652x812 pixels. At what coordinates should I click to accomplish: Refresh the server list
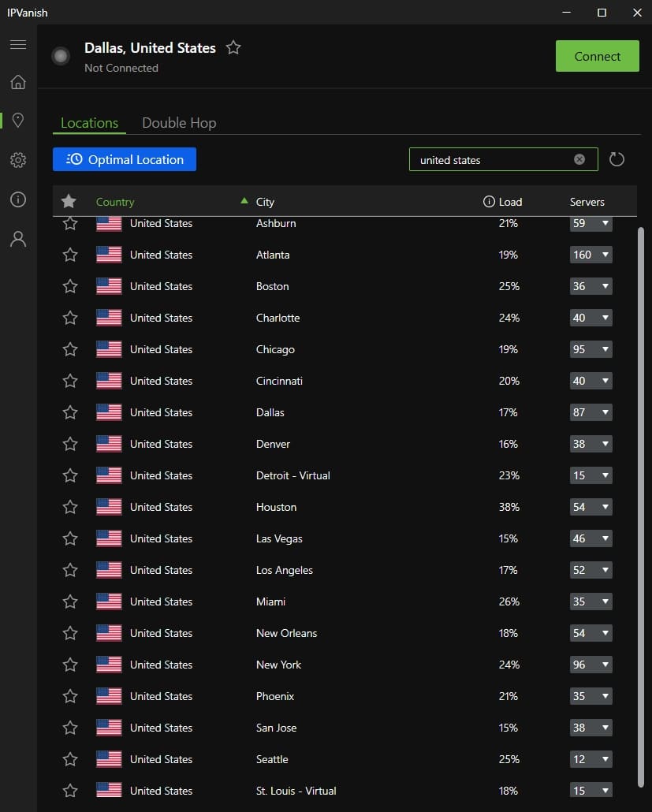click(x=617, y=159)
